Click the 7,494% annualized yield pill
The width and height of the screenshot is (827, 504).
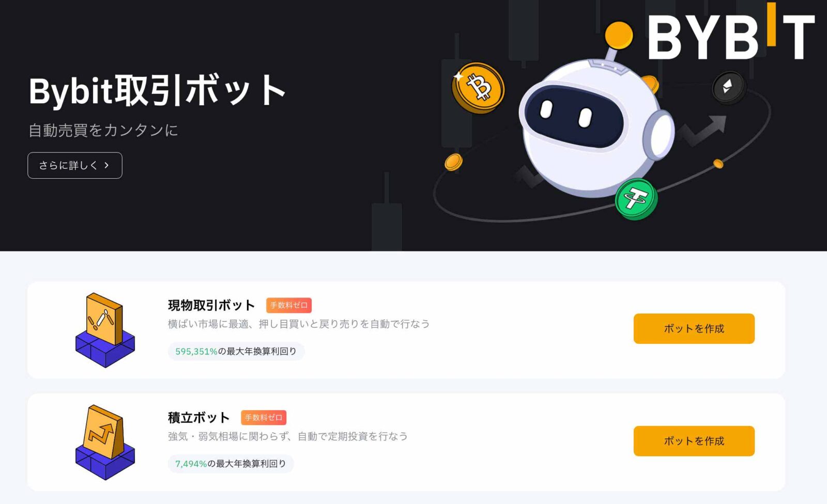click(x=231, y=464)
